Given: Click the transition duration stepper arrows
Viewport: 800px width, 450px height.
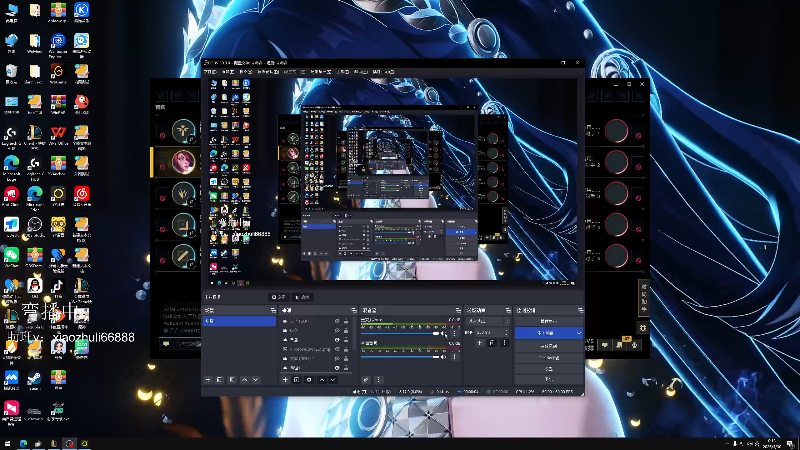Looking at the screenshot, I should click(506, 333).
